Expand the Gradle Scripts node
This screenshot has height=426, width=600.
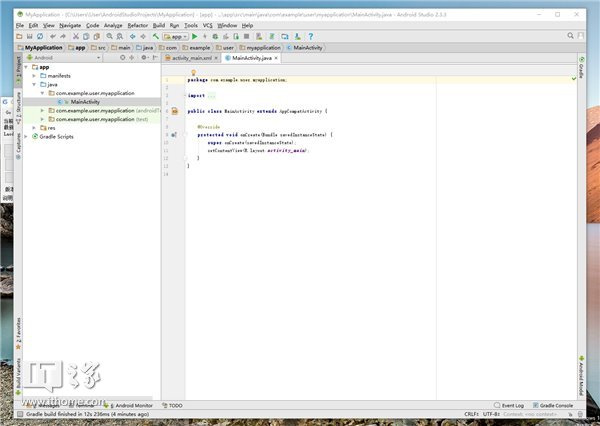(27, 136)
